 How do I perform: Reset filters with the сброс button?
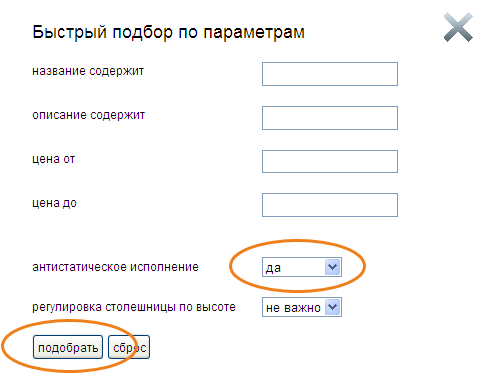click(129, 347)
